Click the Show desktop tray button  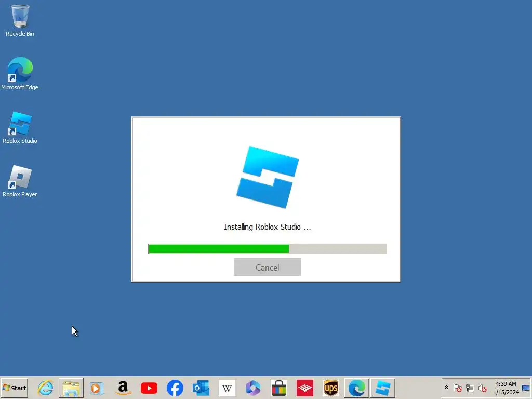526,388
